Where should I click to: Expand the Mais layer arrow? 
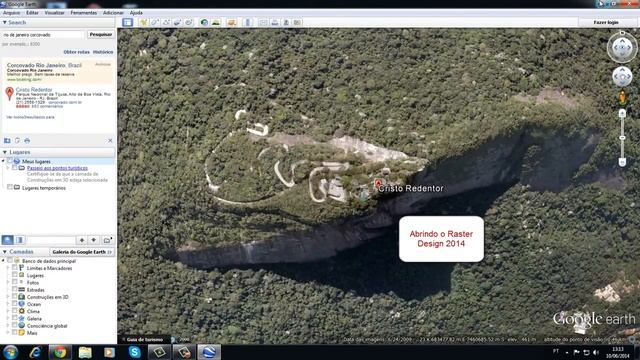click(x=8, y=333)
